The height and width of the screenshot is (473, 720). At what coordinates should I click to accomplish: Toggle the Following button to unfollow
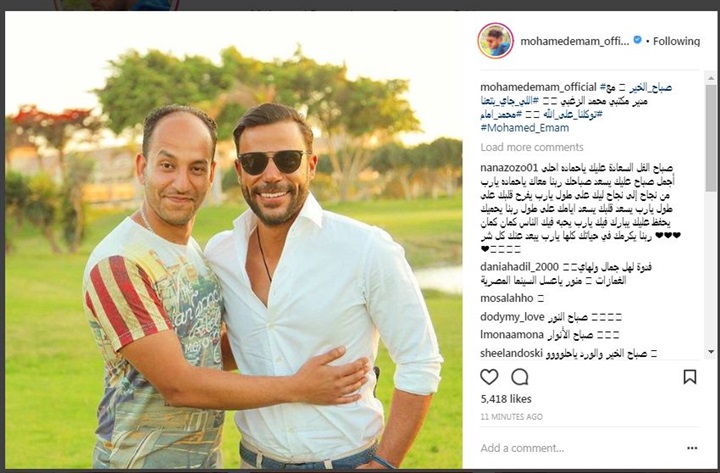[x=676, y=41]
